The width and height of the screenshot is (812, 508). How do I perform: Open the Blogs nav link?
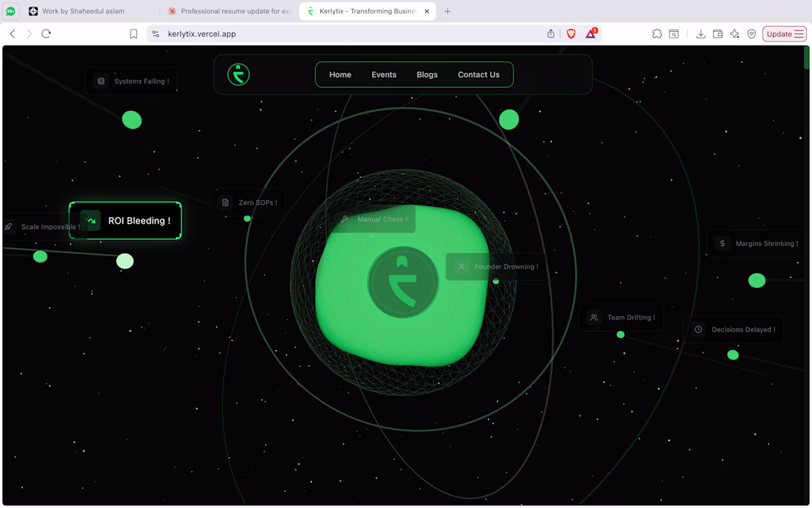pyautogui.click(x=427, y=75)
